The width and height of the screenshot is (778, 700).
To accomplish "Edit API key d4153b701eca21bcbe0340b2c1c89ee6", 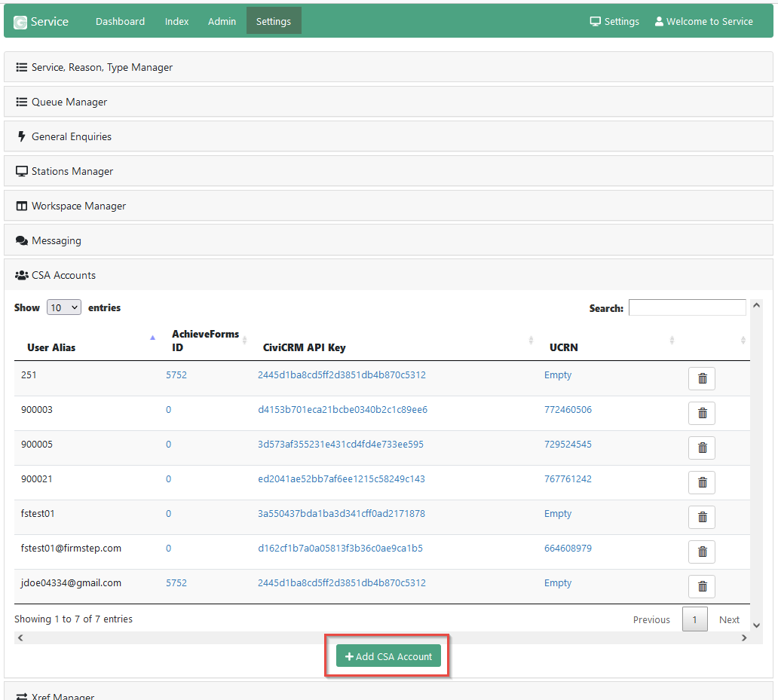I will [x=342, y=410].
